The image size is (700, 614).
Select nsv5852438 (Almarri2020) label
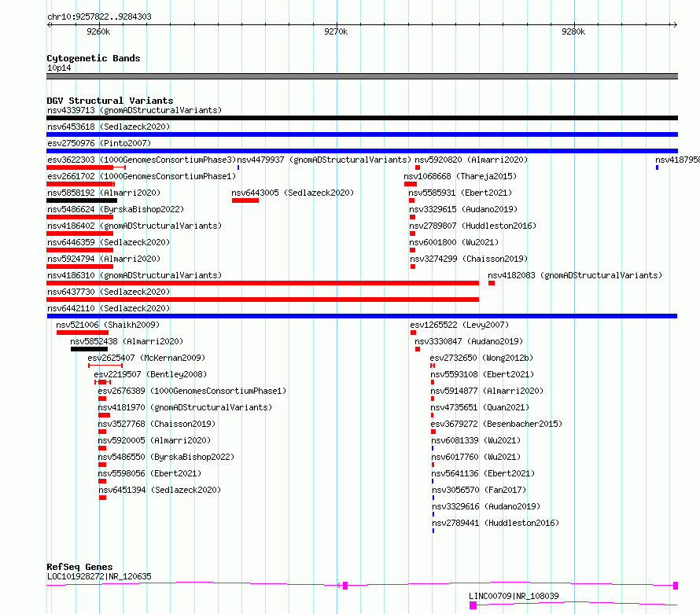click(127, 341)
